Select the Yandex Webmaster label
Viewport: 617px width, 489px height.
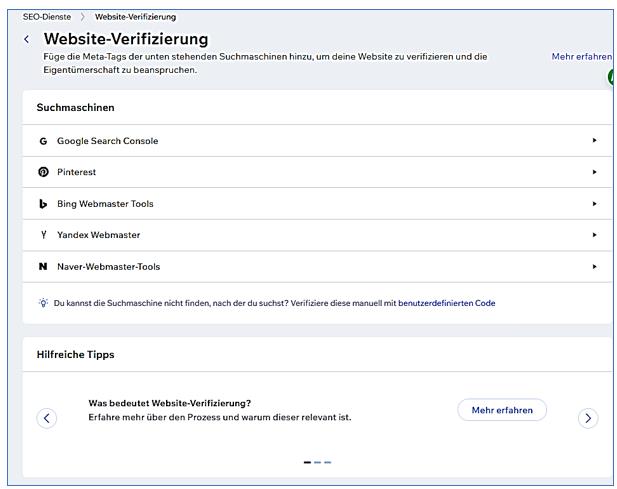pos(98,235)
